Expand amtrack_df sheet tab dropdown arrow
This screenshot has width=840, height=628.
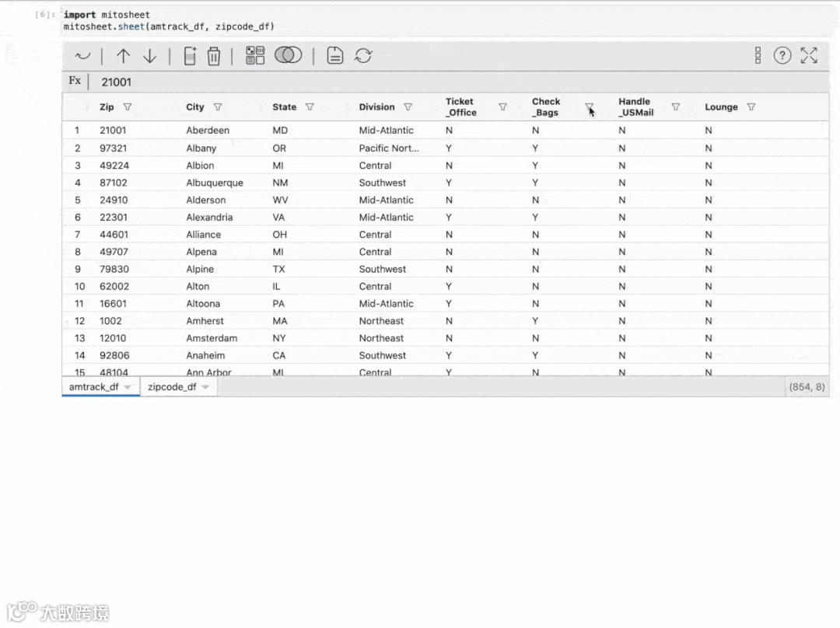[x=128, y=387]
